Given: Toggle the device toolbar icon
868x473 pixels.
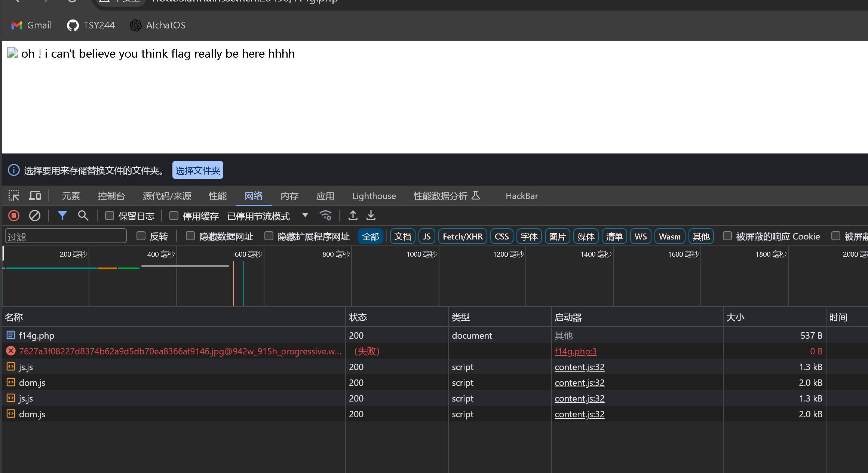Looking at the screenshot, I should [35, 196].
